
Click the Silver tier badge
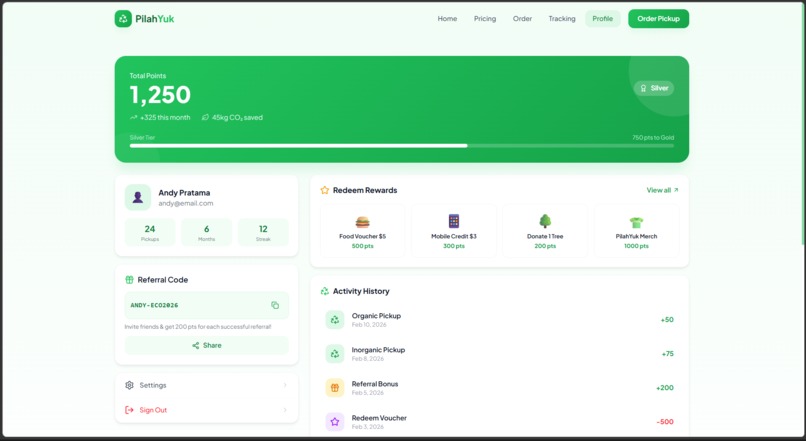tap(654, 88)
